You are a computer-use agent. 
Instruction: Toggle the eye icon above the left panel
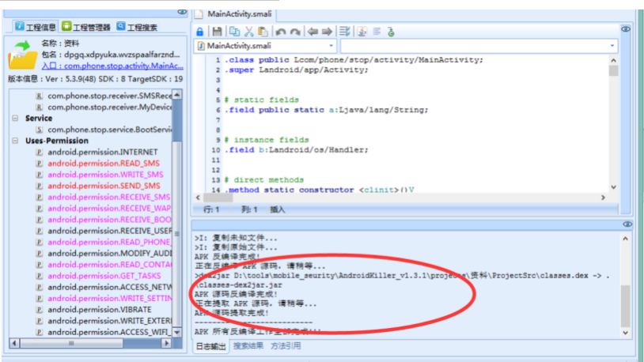pos(182,12)
